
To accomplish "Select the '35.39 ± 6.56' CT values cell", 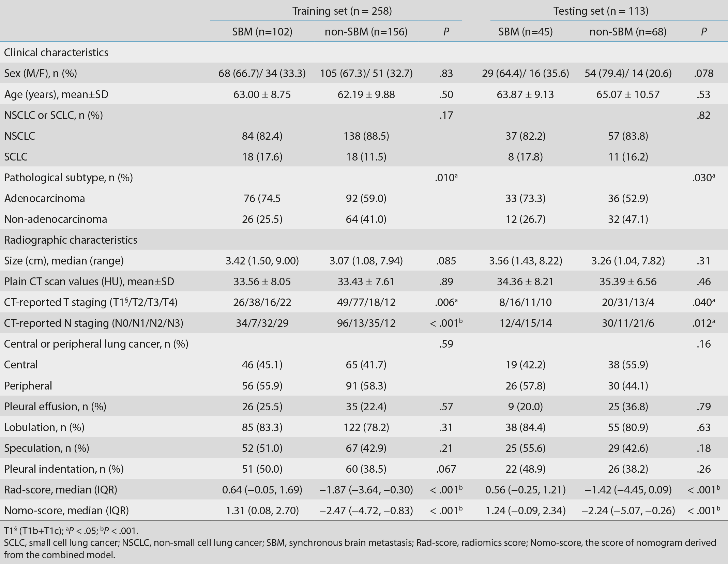I will point(628,281).
